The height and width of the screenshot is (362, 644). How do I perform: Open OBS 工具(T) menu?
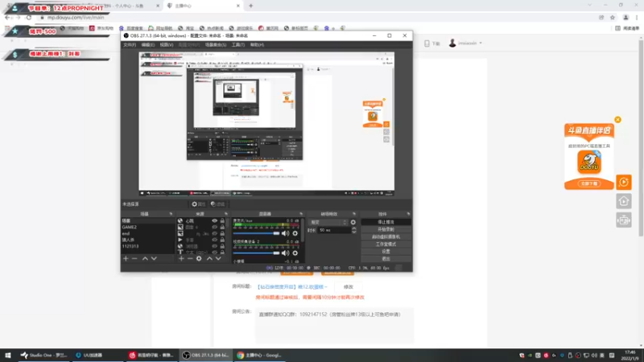[237, 45]
